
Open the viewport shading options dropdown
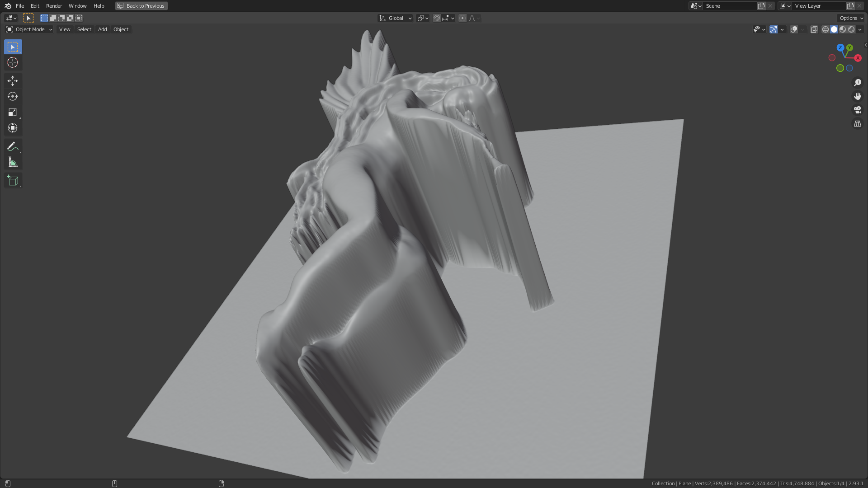[x=860, y=29]
